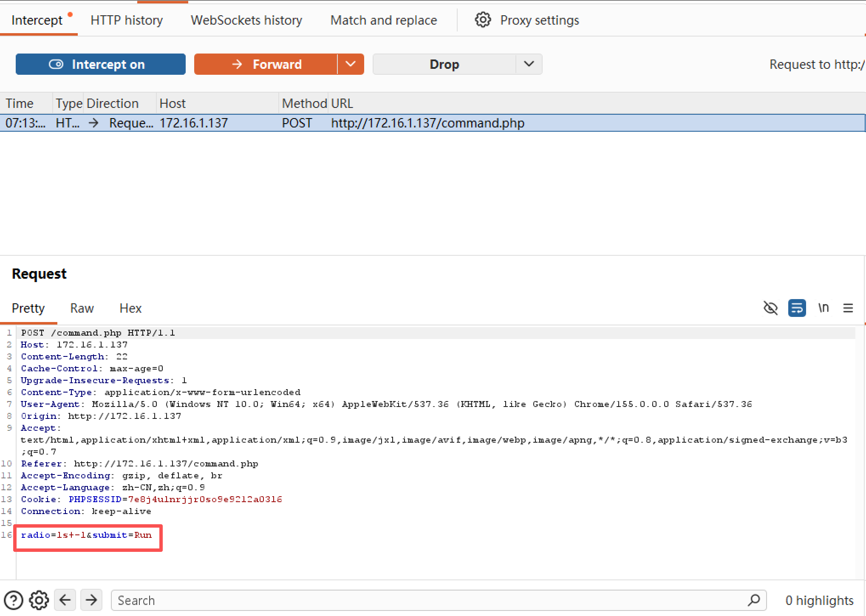The width and height of the screenshot is (866, 616).
Task: Click the radio=ls+-l request body line
Action: [x=86, y=535]
